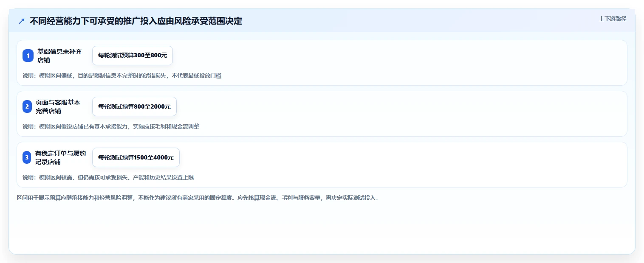This screenshot has height=263, width=644.
Task: Click the note starting 说明：模拟区间假设店铺
Action: click(x=111, y=126)
